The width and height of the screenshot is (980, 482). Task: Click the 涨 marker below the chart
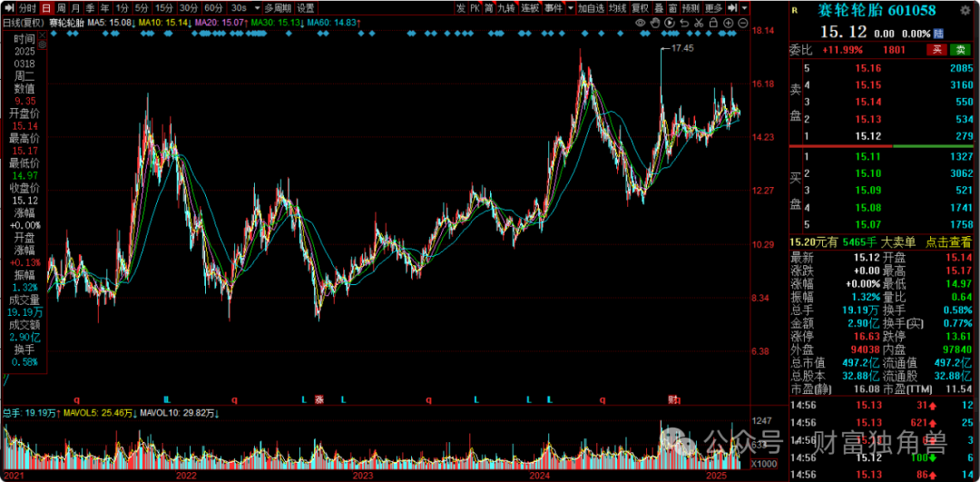coord(319,398)
